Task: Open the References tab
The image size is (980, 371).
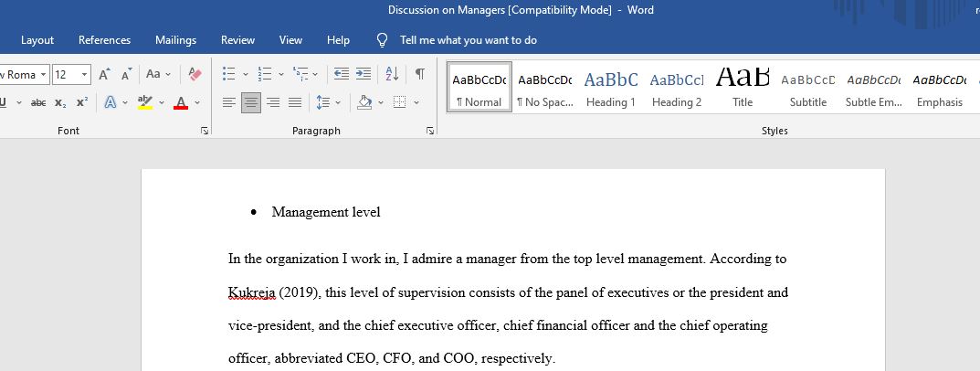Action: [x=104, y=40]
